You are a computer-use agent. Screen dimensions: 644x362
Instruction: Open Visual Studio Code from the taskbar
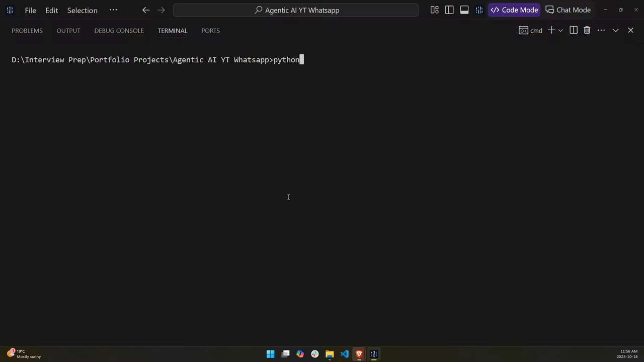(x=344, y=354)
